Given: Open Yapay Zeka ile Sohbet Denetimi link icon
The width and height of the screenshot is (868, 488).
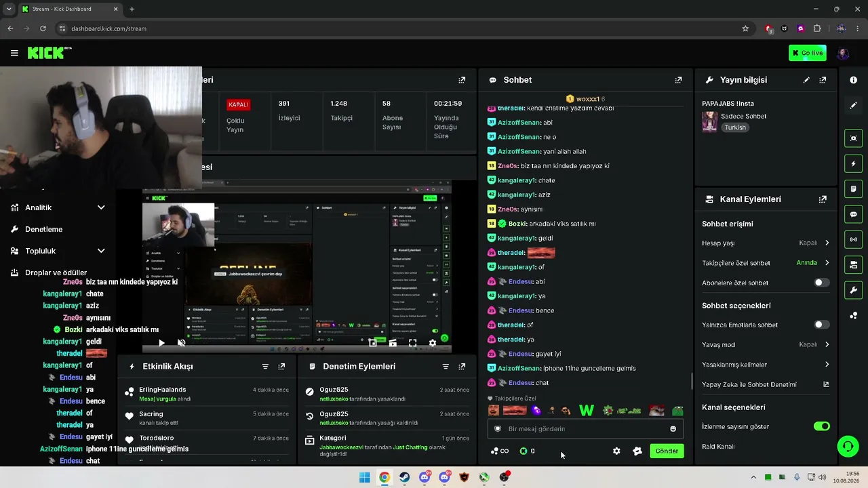Looking at the screenshot, I should click(826, 385).
